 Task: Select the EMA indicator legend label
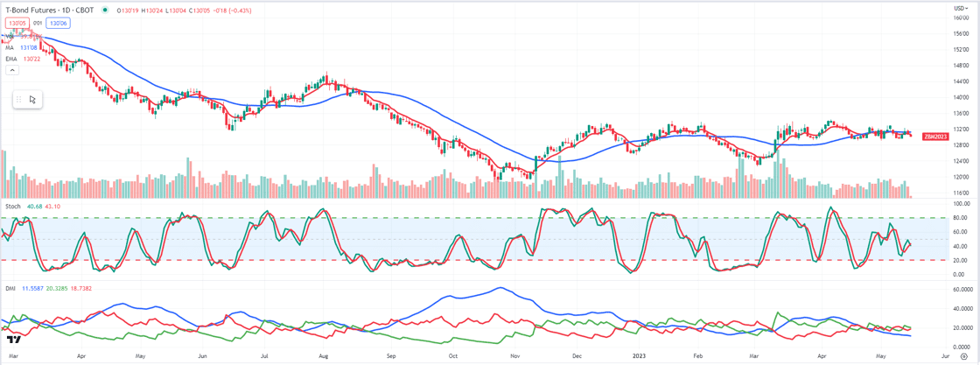coord(10,60)
